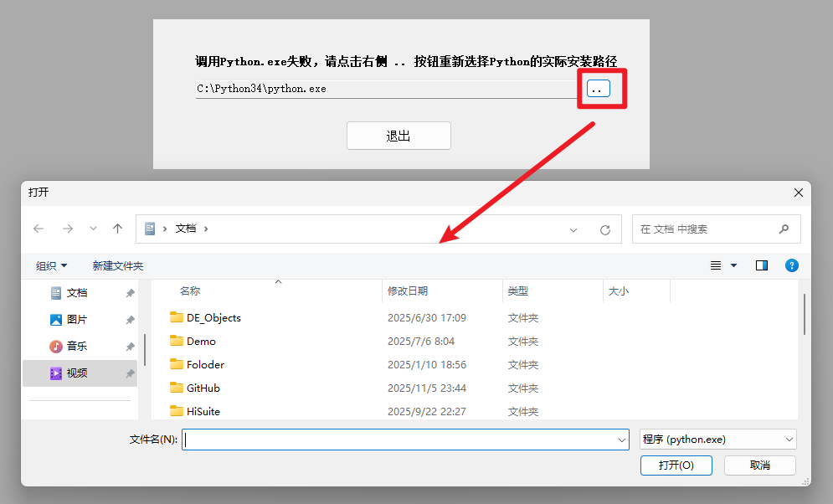Image resolution: width=833 pixels, height=504 pixels.
Task: Click 新建文件夹 to create a folder
Action: coord(118,265)
